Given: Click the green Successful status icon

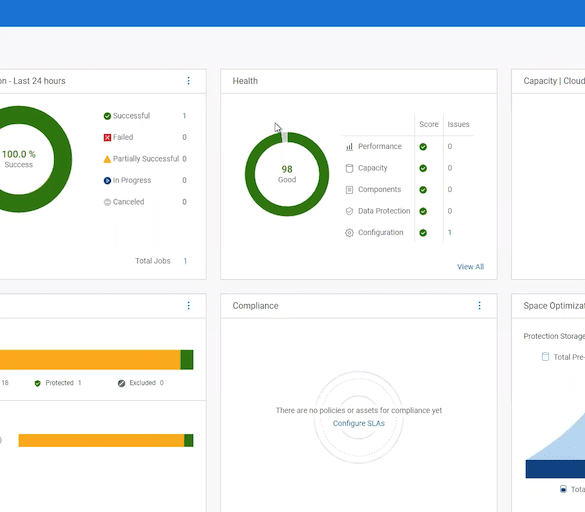Looking at the screenshot, I should click(x=107, y=116).
